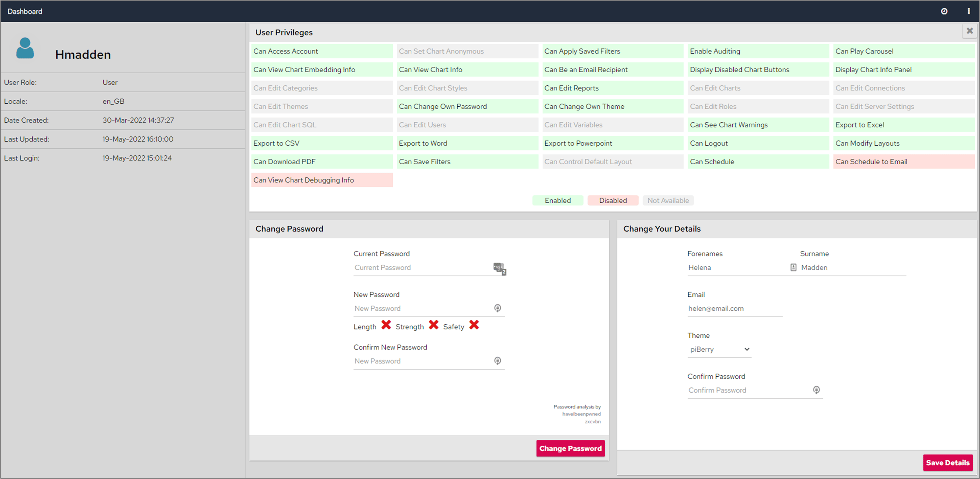Image resolution: width=980 pixels, height=479 pixels.
Task: Toggle the Can Download PDF privilege
Action: coord(322,161)
